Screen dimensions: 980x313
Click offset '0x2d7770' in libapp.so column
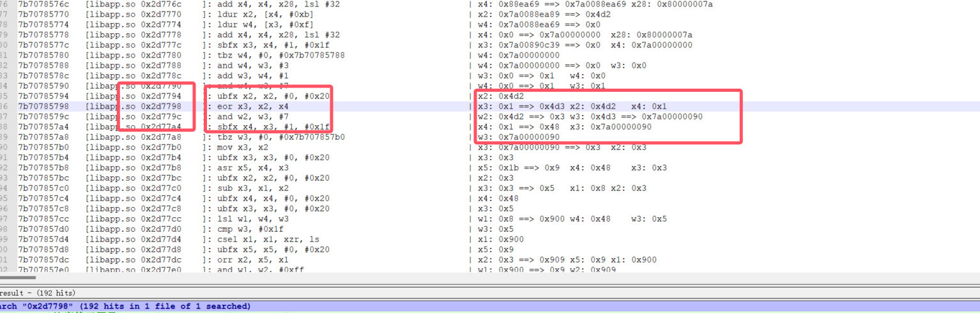pyautogui.click(x=161, y=14)
